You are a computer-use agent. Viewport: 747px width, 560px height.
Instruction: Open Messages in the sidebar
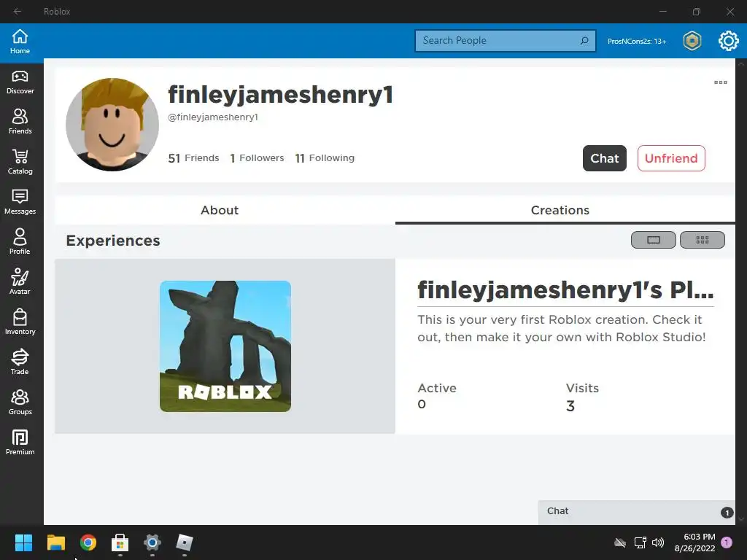point(20,202)
